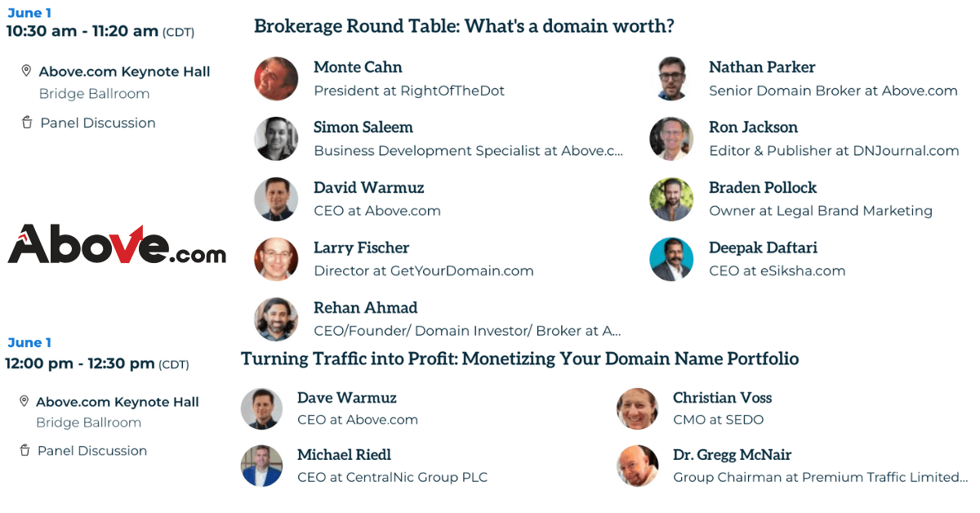Open Deepak Daftari's avatar photo
The image size is (980, 513).
click(x=671, y=260)
